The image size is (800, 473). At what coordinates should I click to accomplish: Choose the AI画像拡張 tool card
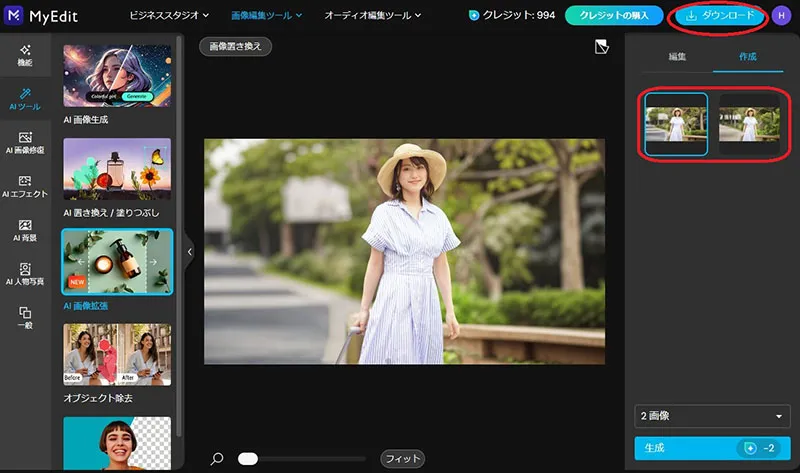(x=117, y=270)
